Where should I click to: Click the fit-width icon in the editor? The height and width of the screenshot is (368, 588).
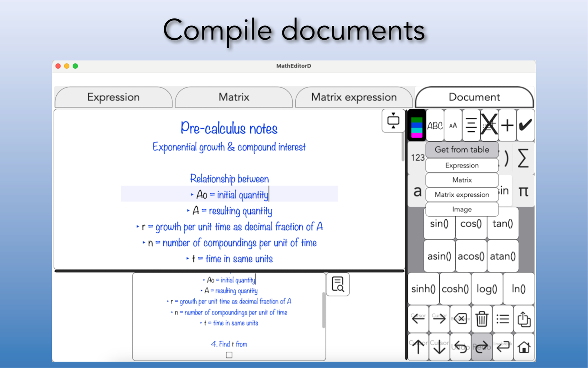click(x=393, y=121)
